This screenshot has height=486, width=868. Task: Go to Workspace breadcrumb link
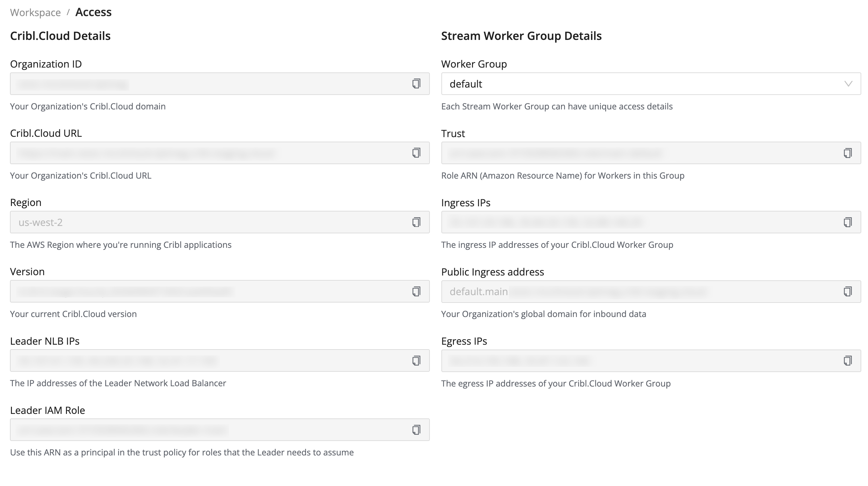click(x=35, y=13)
